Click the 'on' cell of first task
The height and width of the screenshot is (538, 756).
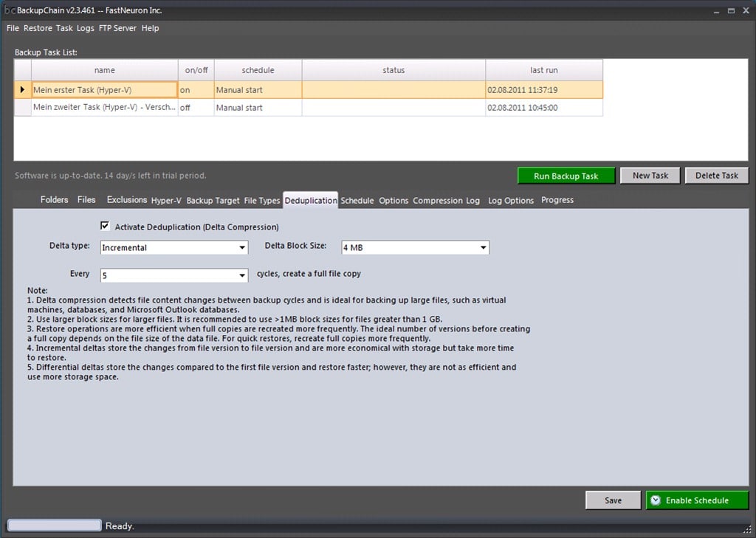[196, 90]
